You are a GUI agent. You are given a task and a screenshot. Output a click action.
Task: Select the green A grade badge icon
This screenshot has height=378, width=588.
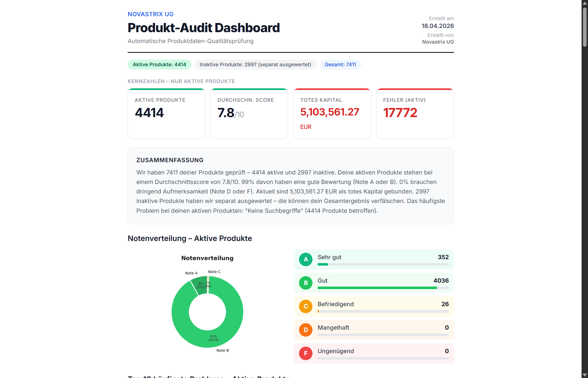click(306, 259)
